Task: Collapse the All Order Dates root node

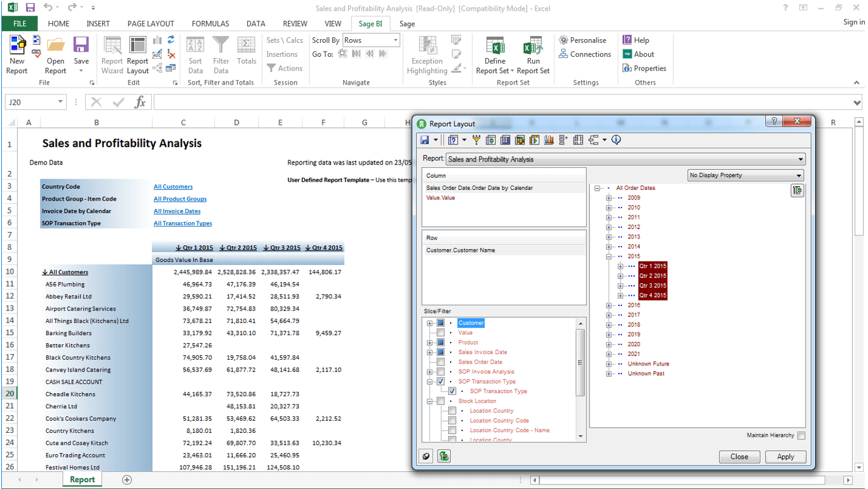Action: click(x=598, y=188)
